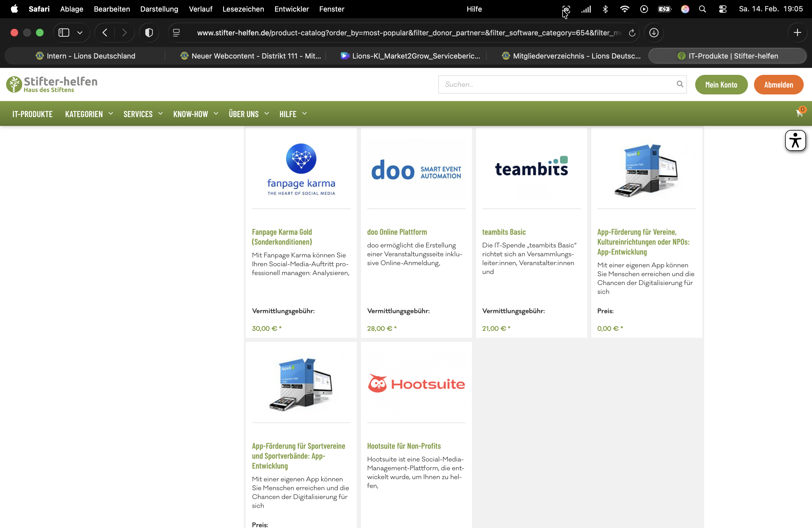Viewport: 812px width, 528px height.
Task: Click the privacy shield icon in toolbar
Action: 149,33
